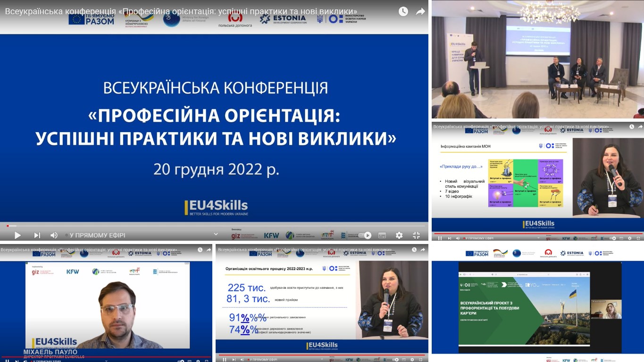Toggle subtitles in main video player
Screen dimensions: 644x362
[382, 235]
